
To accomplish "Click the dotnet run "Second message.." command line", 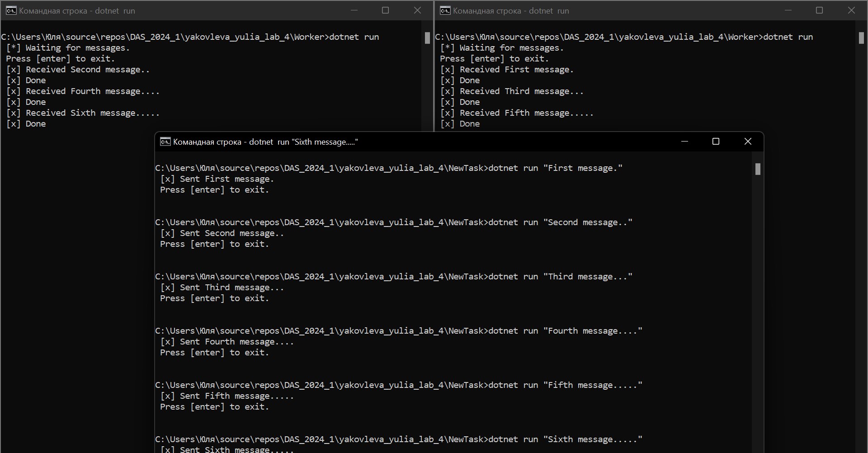I will [x=394, y=222].
